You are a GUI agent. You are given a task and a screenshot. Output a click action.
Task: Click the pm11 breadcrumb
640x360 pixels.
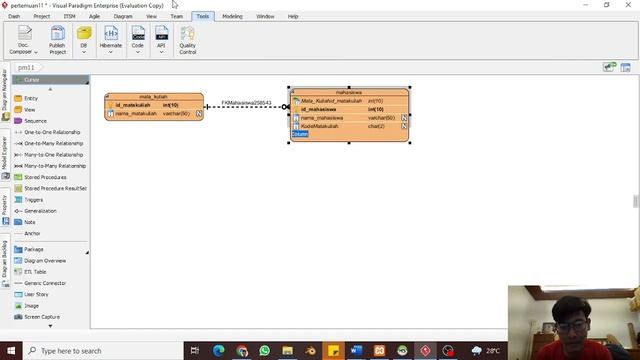coord(26,67)
